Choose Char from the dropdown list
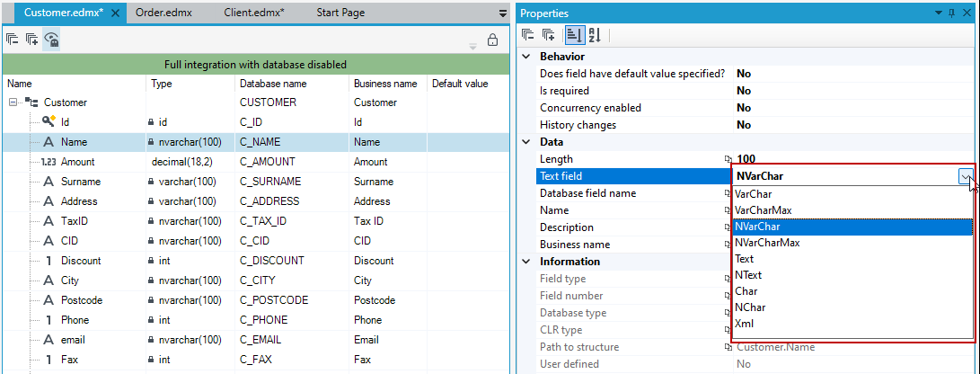Screen dimensions: 980x374 [x=852, y=291]
